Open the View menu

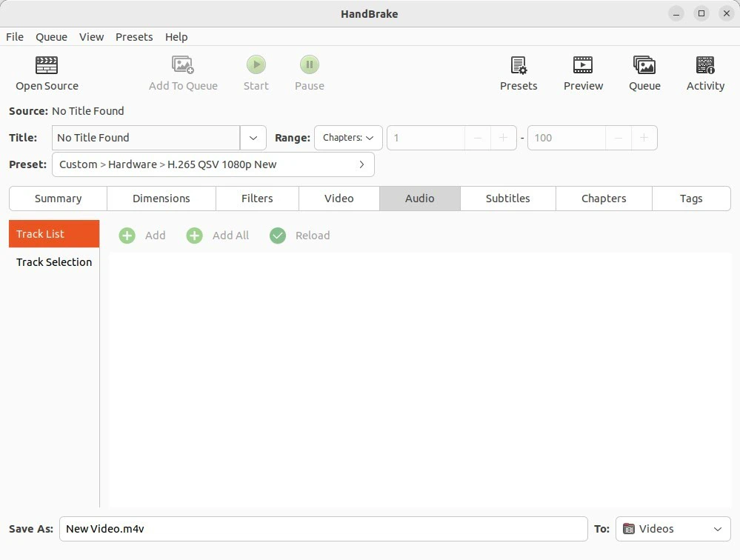(x=92, y=37)
